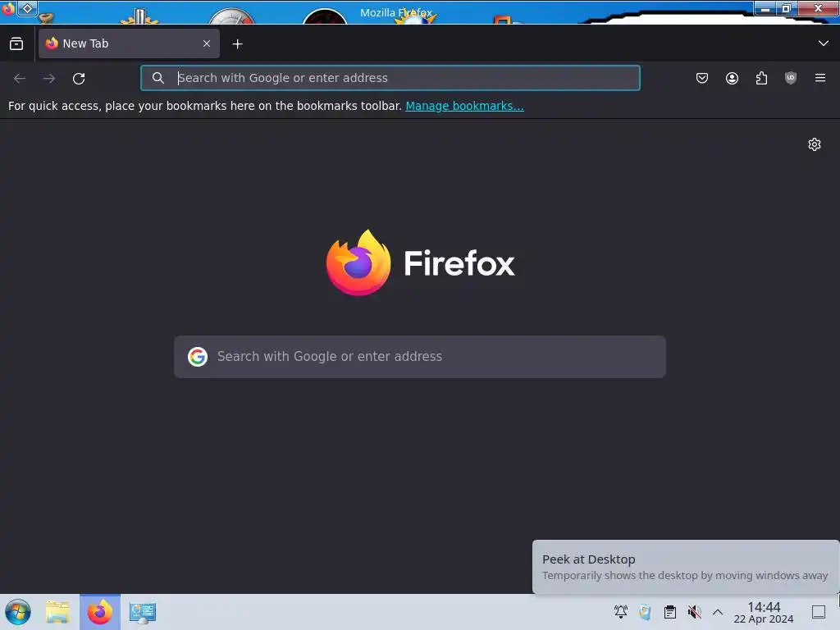Toggle the titlebar diamond button
Image resolution: width=840 pixels, height=630 pixels.
click(x=28, y=8)
